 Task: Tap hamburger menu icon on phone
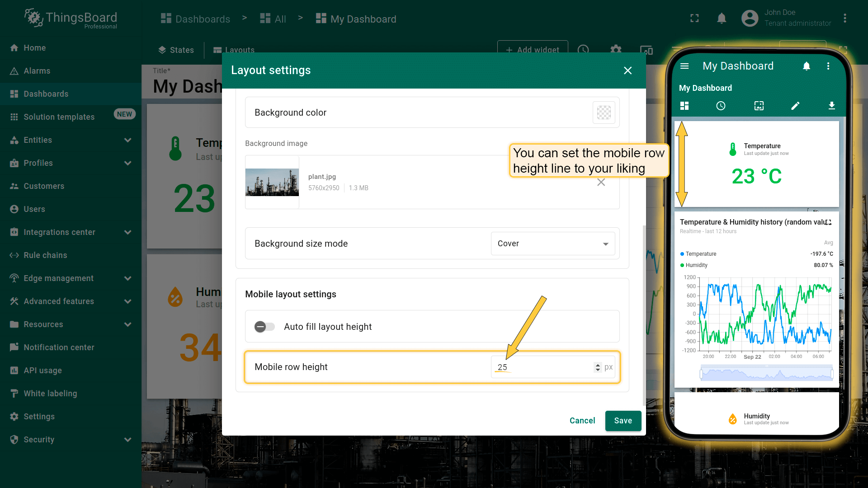coord(684,66)
